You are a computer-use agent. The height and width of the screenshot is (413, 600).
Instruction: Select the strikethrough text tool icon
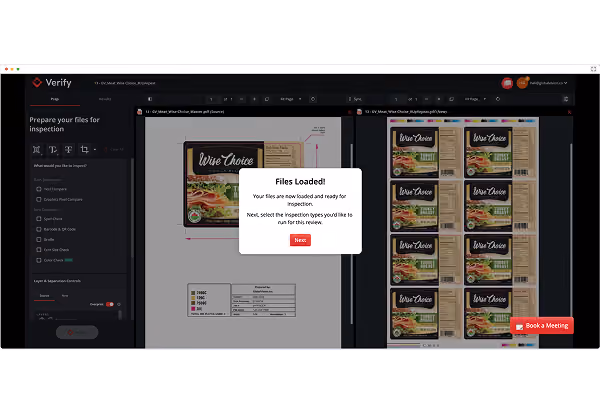click(x=68, y=149)
